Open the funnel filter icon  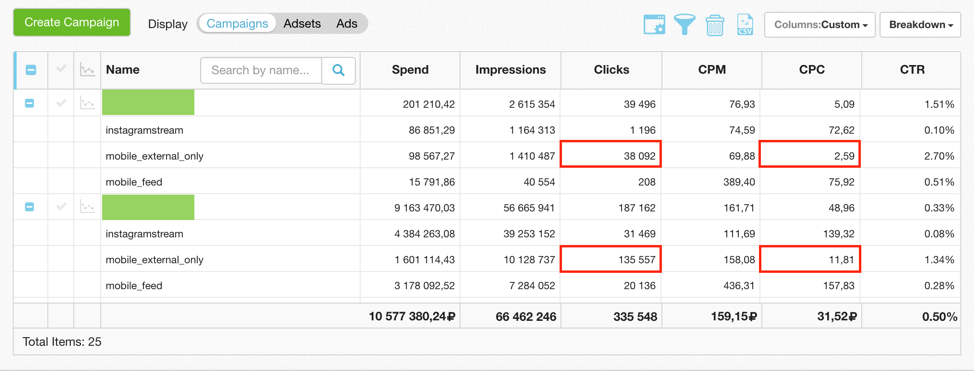(x=685, y=24)
